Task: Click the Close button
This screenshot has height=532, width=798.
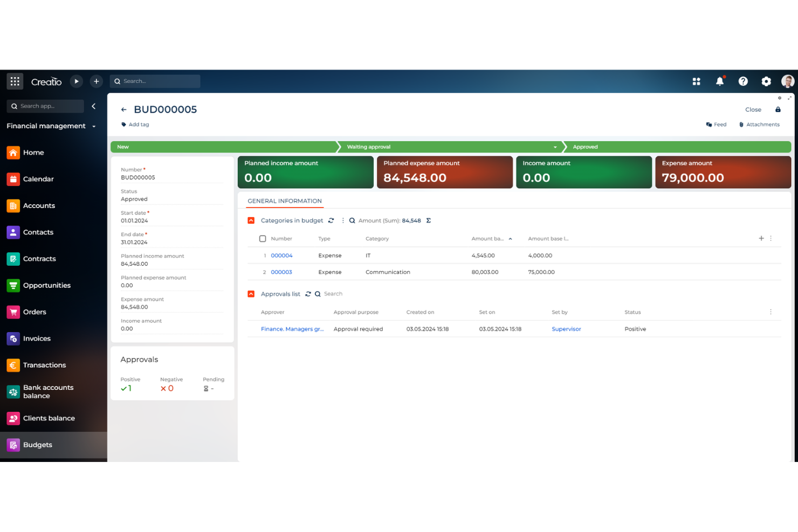Action: pyautogui.click(x=753, y=109)
